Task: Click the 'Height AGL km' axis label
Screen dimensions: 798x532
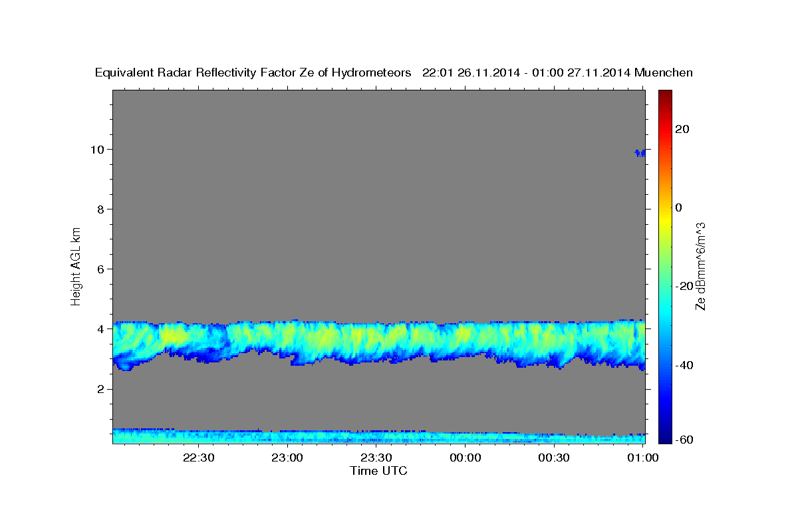Action: [x=76, y=265]
